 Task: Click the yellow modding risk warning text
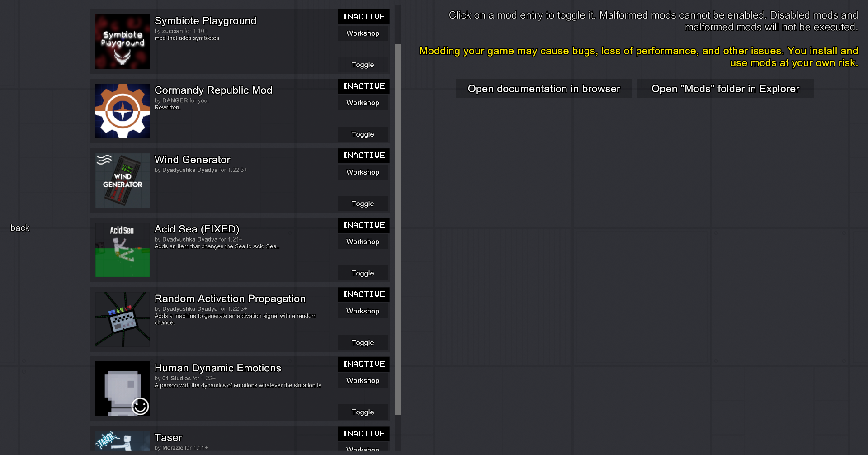(x=639, y=57)
